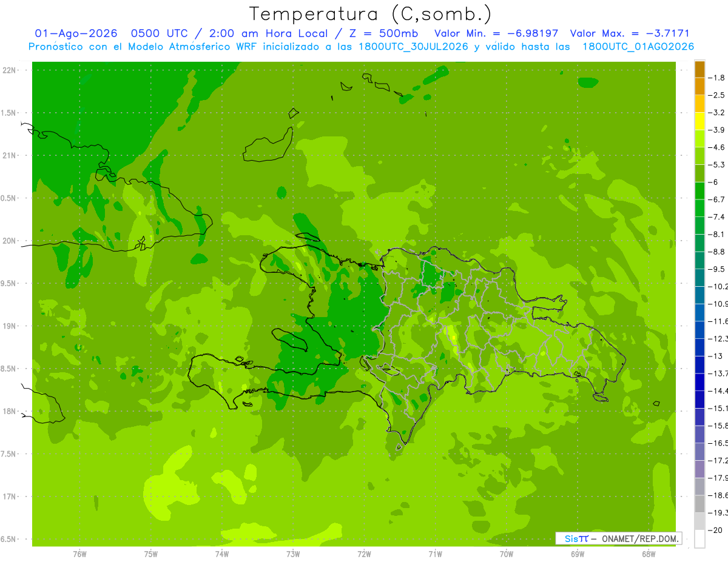Viewport: 728px width, 562px height.
Task: Click the '1800UTC_30JUL2026' initialization time
Action: click(414, 47)
